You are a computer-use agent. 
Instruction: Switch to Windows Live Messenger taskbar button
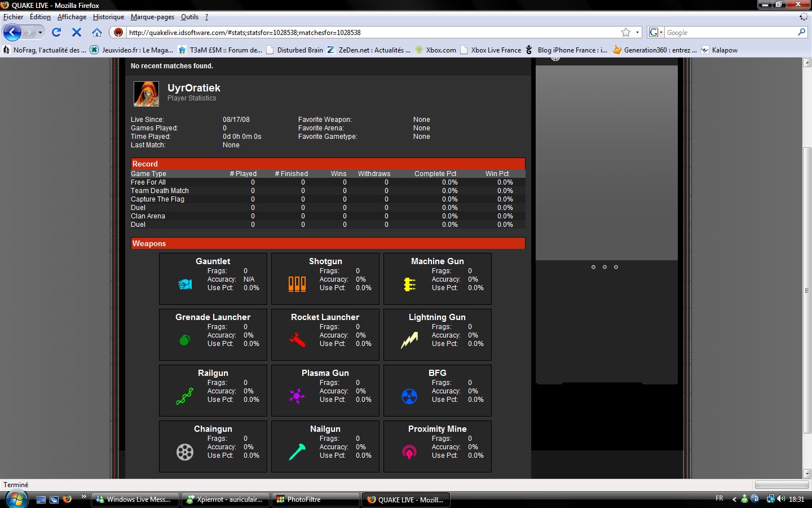(135, 500)
